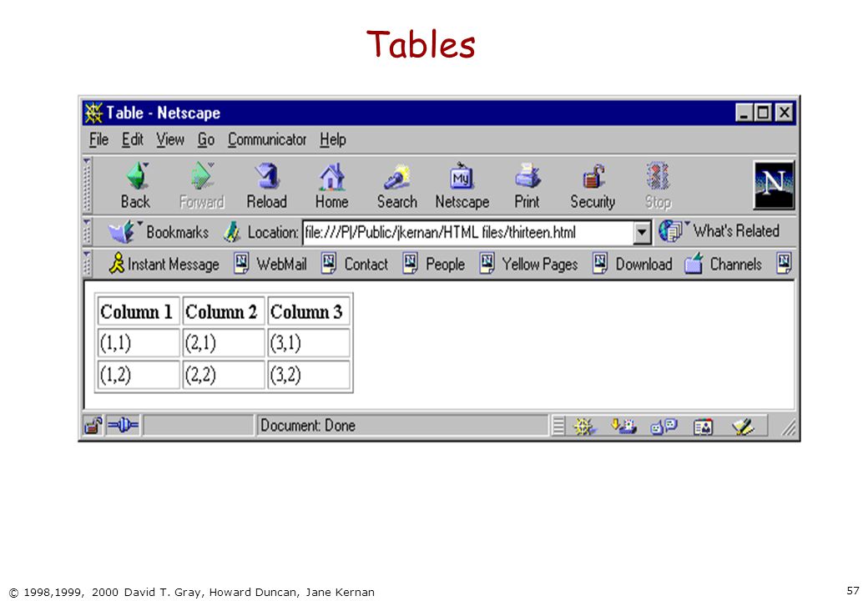Open the File menu
The image size is (868, 601).
pos(98,139)
